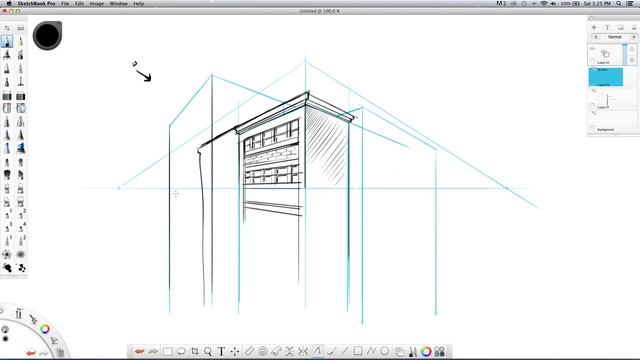Toggle visibility of the topmost layer
The width and height of the screenshot is (640, 360).
pyautogui.click(x=593, y=49)
